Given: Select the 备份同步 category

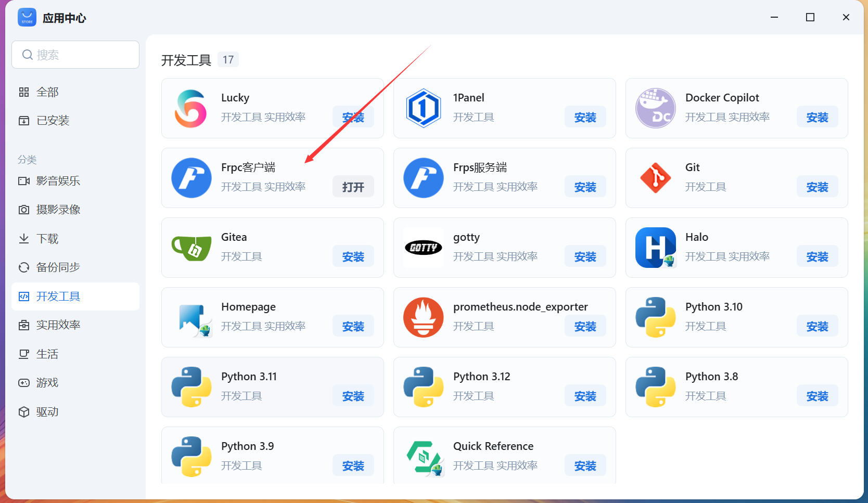Looking at the screenshot, I should 75,267.
